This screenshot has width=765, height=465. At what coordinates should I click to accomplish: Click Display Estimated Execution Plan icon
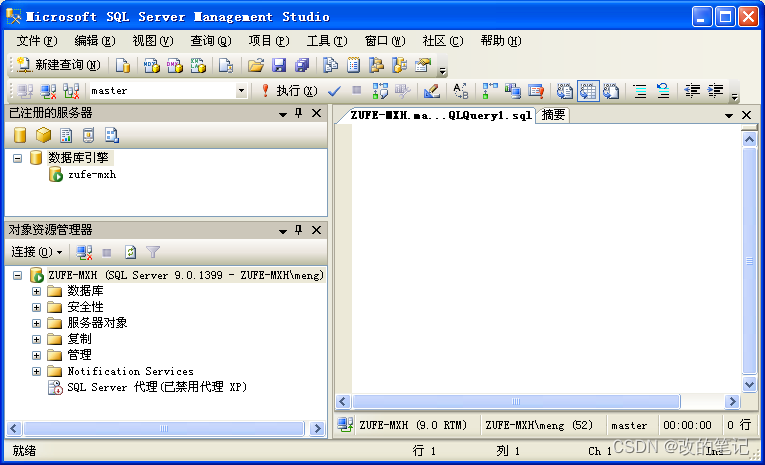[x=381, y=91]
